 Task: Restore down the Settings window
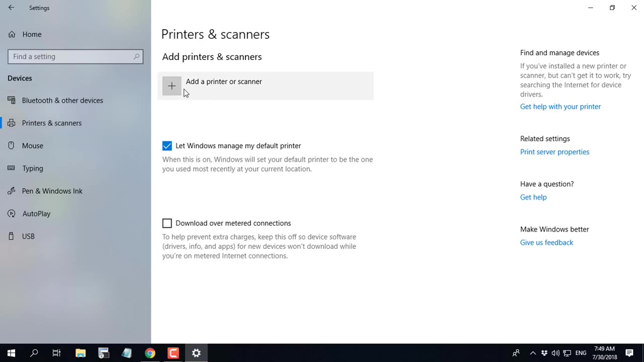612,8
